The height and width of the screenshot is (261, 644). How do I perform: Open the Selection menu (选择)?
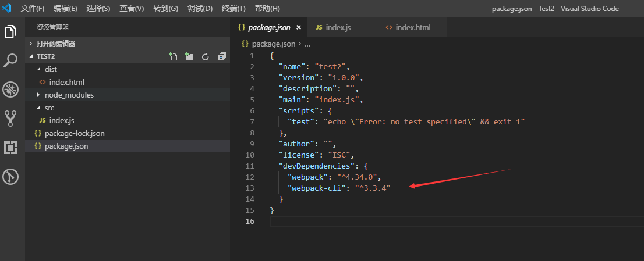tap(98, 8)
